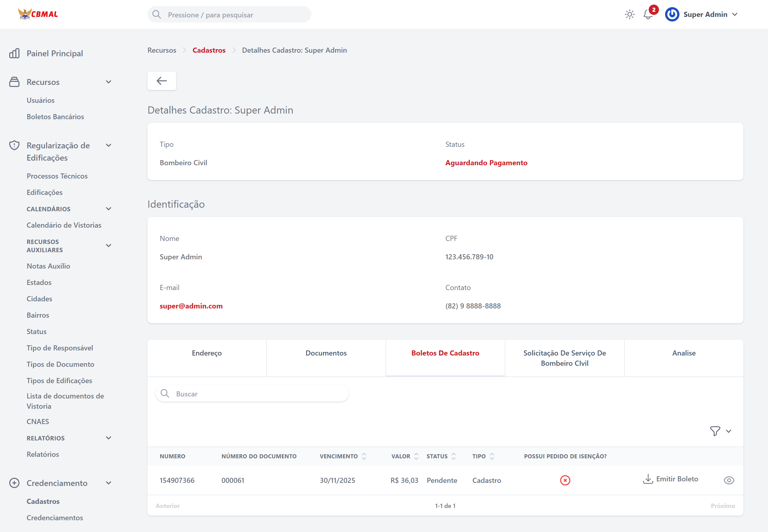Open the Painel Principal chart icon

[x=14, y=53]
